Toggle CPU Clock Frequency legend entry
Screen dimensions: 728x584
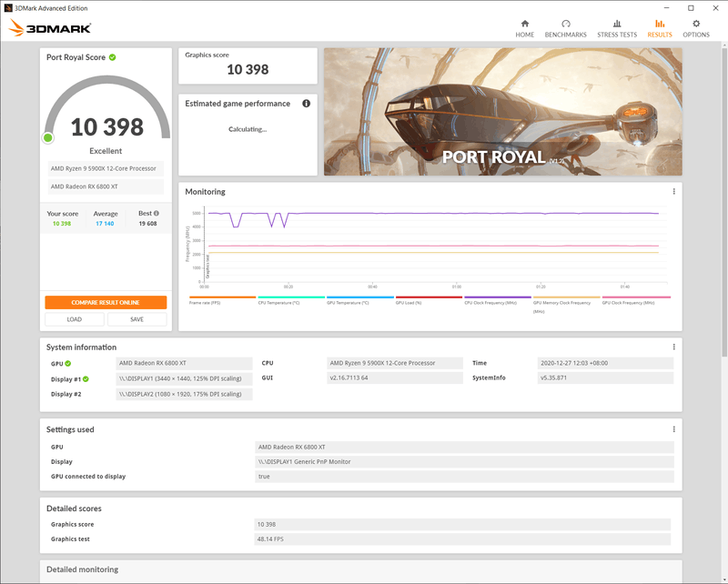tap(497, 300)
